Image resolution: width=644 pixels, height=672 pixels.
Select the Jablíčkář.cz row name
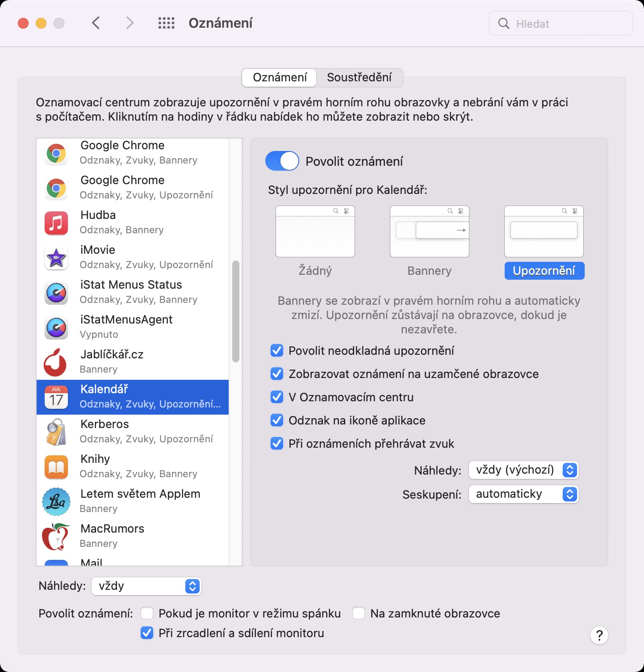tap(112, 354)
